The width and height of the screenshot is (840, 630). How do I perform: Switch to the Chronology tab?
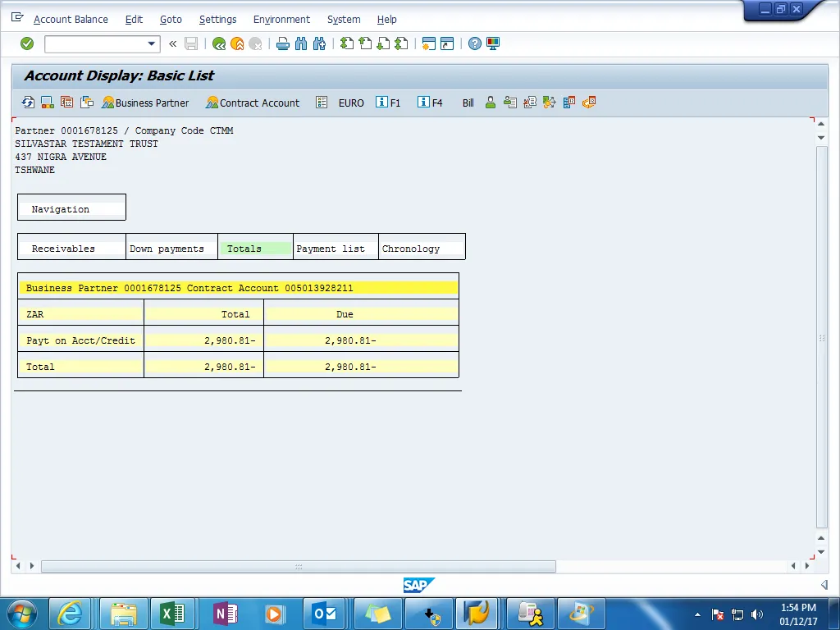point(422,249)
